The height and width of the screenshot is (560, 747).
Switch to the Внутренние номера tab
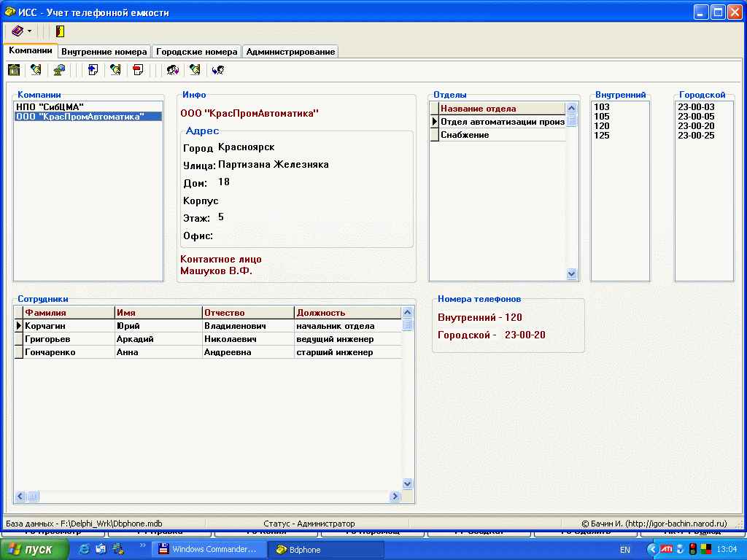click(104, 52)
